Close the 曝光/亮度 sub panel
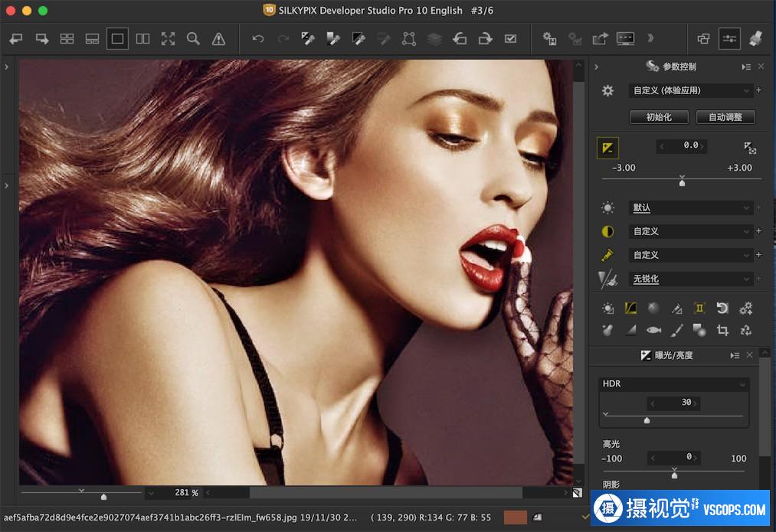 750,355
